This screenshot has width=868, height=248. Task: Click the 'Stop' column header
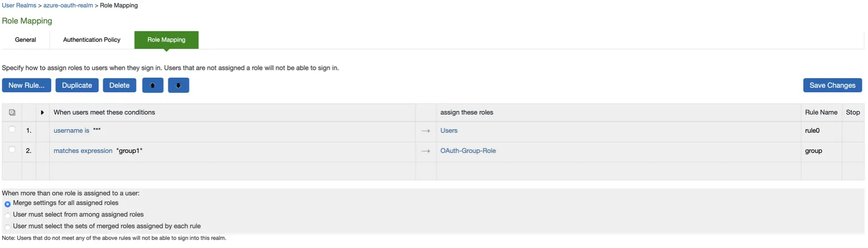[853, 112]
